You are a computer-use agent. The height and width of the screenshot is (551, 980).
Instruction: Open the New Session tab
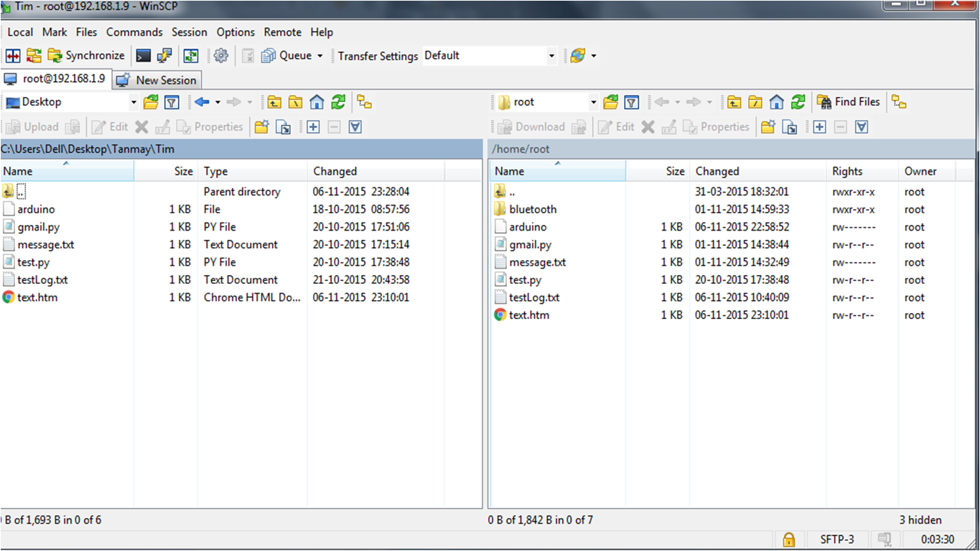157,80
